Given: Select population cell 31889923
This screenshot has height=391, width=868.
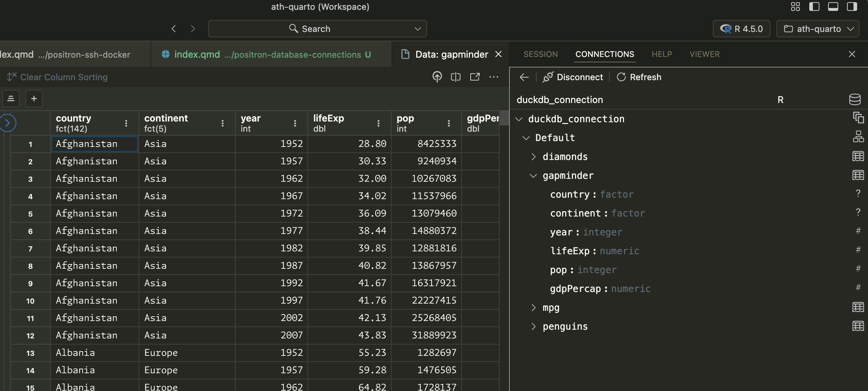Looking at the screenshot, I should [426, 336].
